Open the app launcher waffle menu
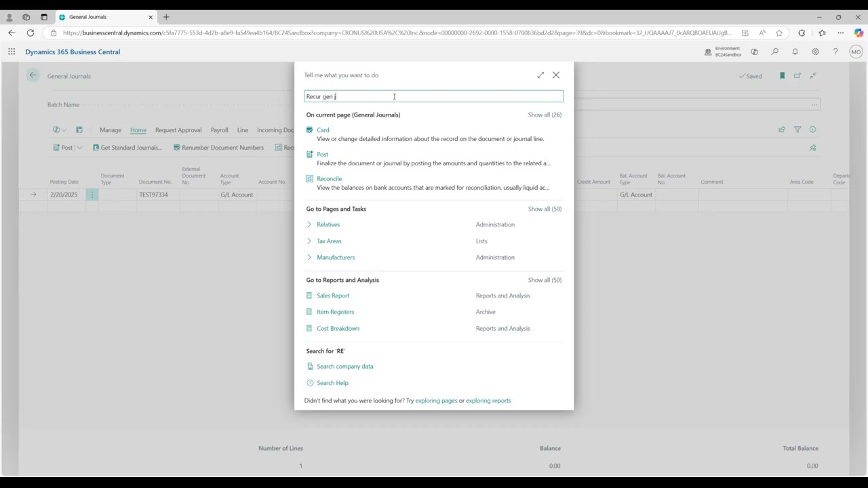Screen dimensions: 868x488 pos(12,52)
